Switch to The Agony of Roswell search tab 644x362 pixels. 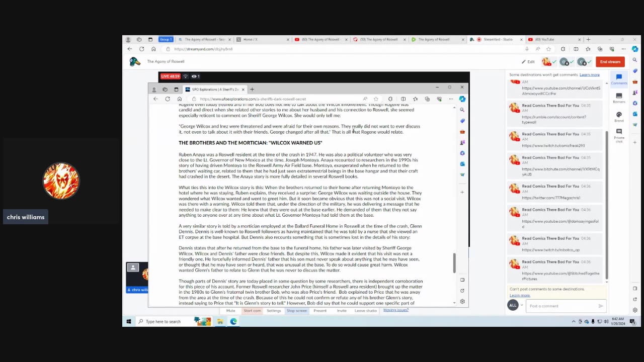click(205, 39)
